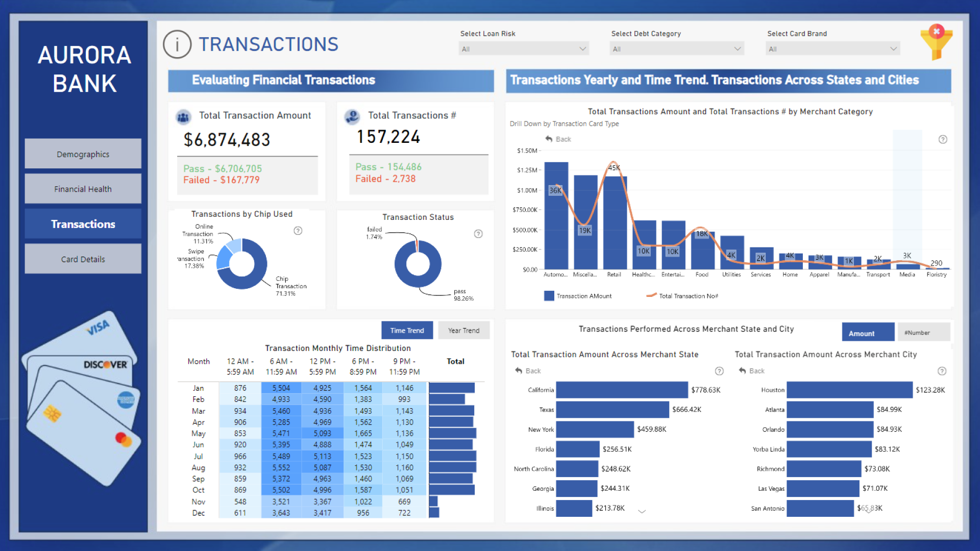Select the California bar

(x=622, y=390)
